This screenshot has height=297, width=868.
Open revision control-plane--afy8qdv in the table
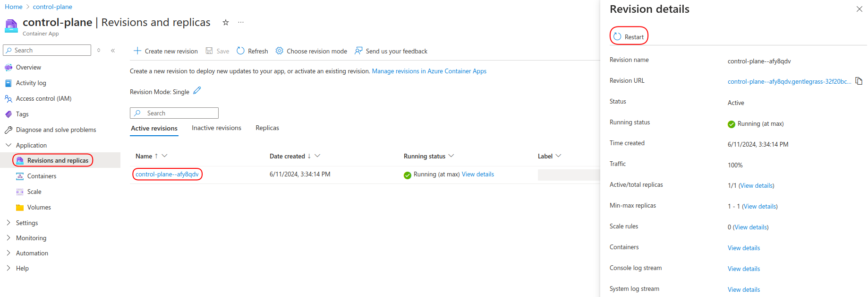pyautogui.click(x=167, y=174)
